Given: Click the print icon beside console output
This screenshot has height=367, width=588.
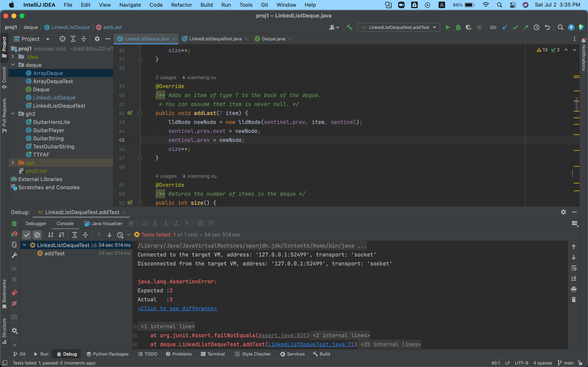Looking at the screenshot, I should [574, 289].
